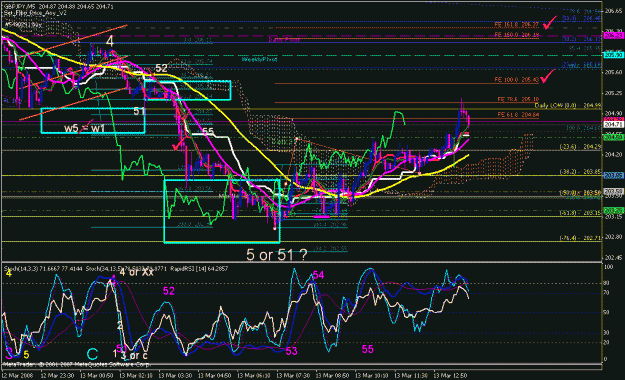Image resolution: width=625 pixels, height=380 pixels.
Task: Click the white '55' wave label on price chart
Action: pyautogui.click(x=208, y=131)
